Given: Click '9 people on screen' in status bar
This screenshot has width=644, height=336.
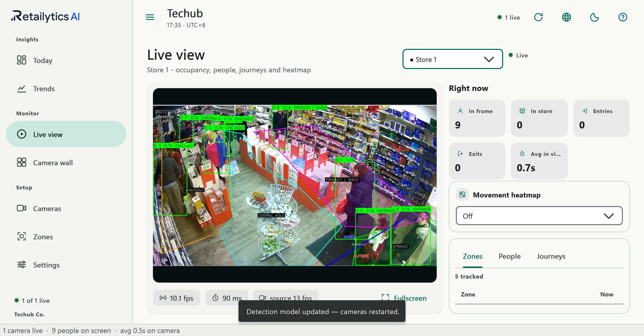Looking at the screenshot, I should coord(81,330).
